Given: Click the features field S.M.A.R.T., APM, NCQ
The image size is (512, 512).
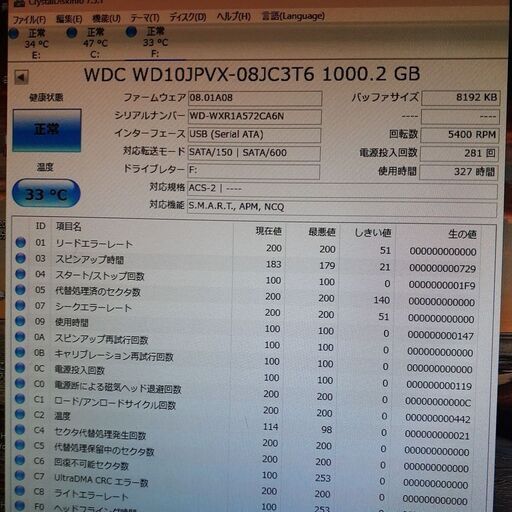Looking at the screenshot, I should tap(342, 207).
